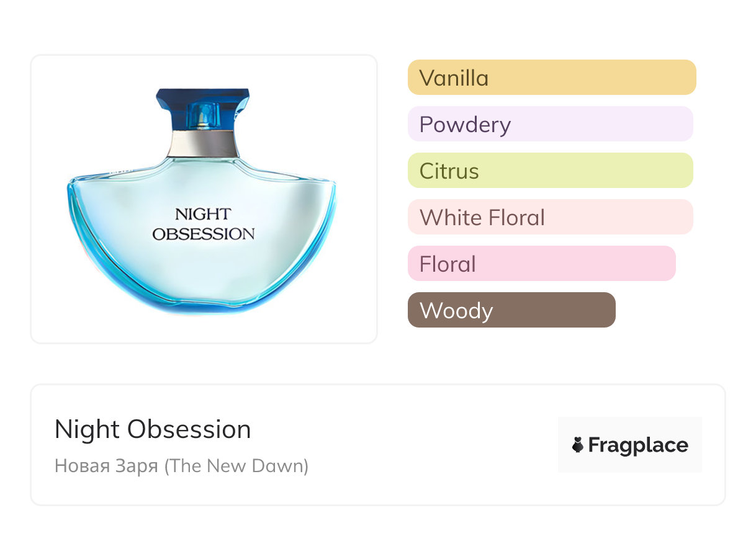Click the OBSESSION word on the bottle
The width and height of the screenshot is (756, 536).
(x=204, y=234)
